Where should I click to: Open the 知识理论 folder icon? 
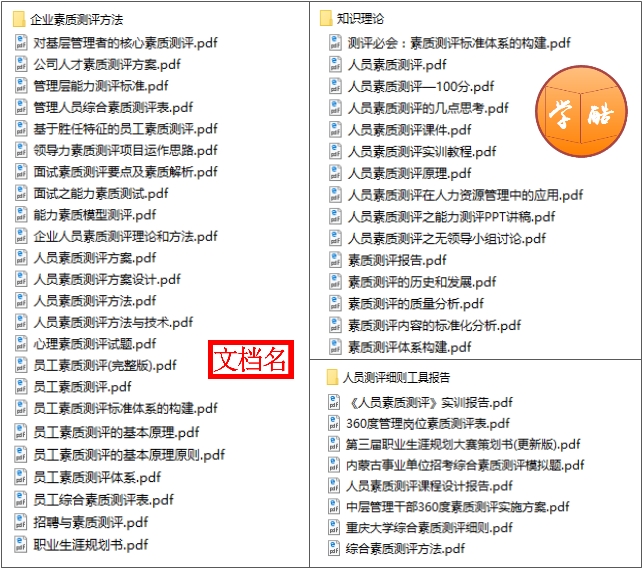pos(326,18)
